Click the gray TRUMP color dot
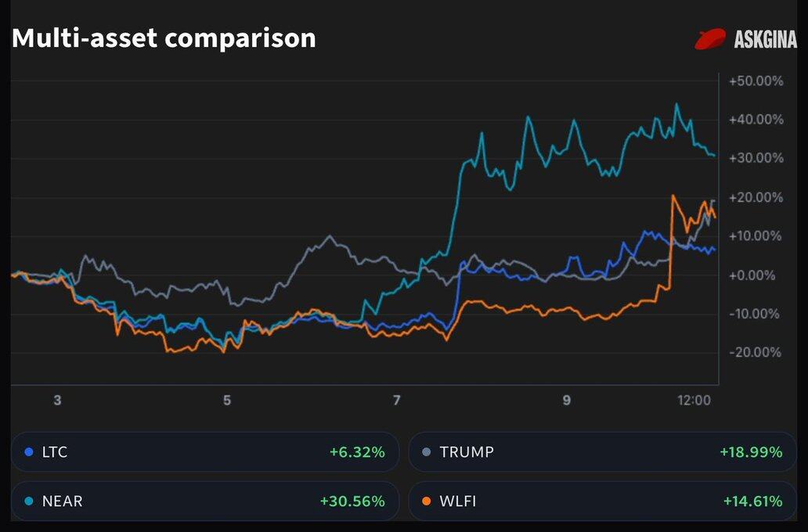This screenshot has width=808, height=532. [427, 451]
